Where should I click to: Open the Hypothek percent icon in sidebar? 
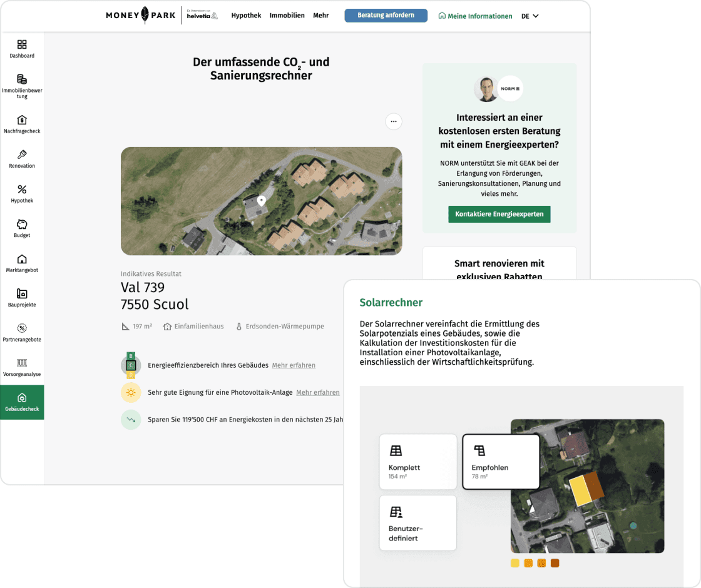(22, 190)
